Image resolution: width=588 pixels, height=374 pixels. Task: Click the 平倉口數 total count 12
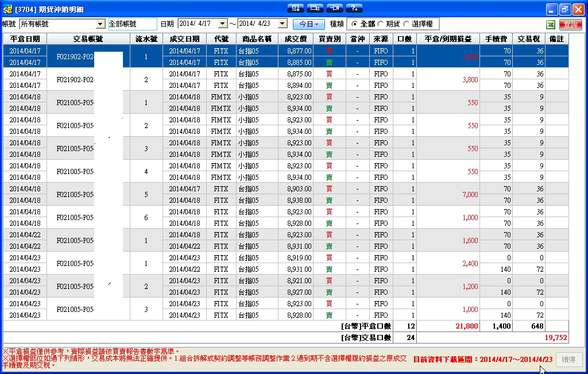coord(411,326)
